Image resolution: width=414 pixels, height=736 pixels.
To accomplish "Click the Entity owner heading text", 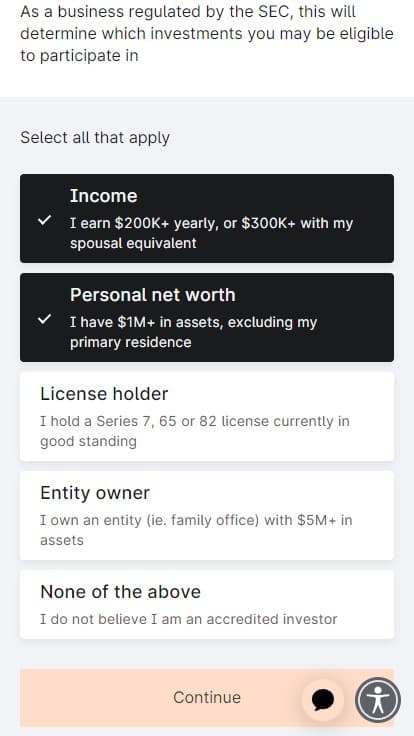I will [x=95, y=493].
